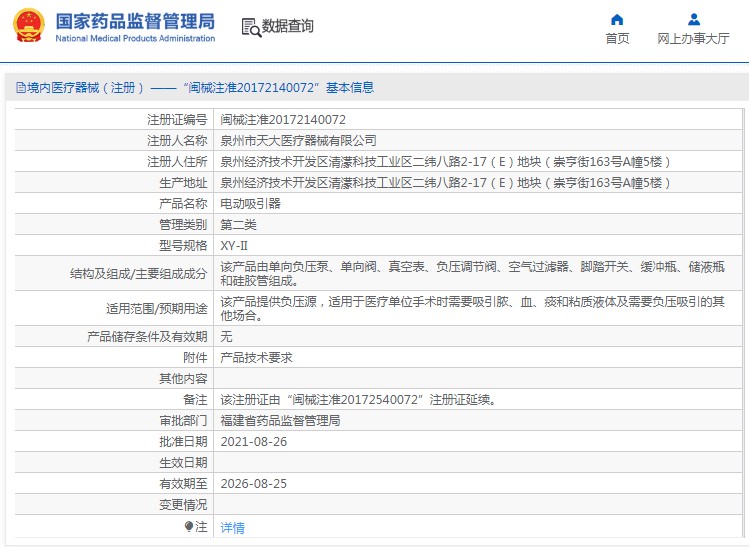This screenshot has width=749, height=547.
Task: Click the 产品名称 row label
Action: 183,204
